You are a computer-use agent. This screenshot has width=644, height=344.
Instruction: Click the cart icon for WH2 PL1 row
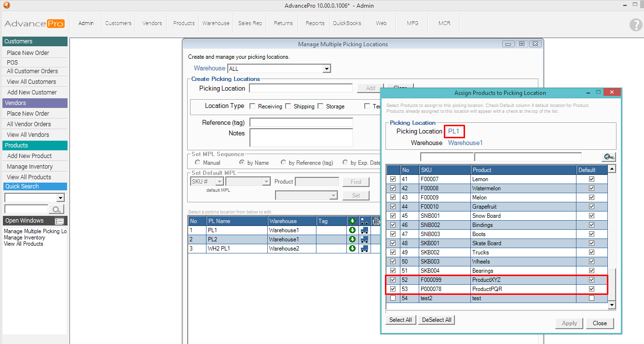coord(364,249)
